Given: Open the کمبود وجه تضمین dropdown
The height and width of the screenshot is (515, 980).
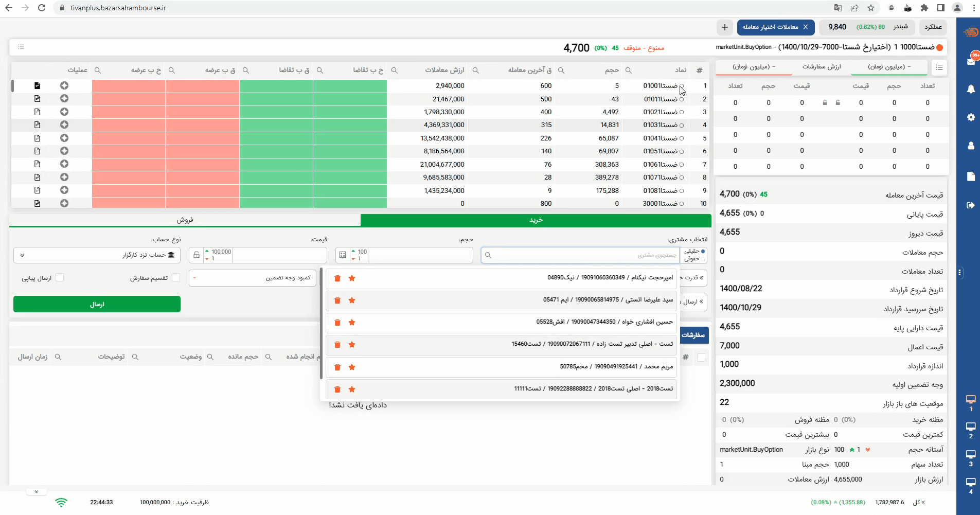Looking at the screenshot, I should [x=253, y=278].
